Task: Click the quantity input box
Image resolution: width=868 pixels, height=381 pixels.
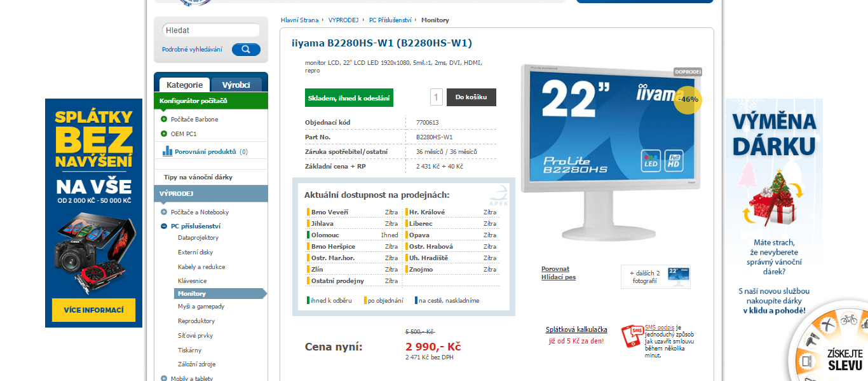Action: tap(436, 97)
